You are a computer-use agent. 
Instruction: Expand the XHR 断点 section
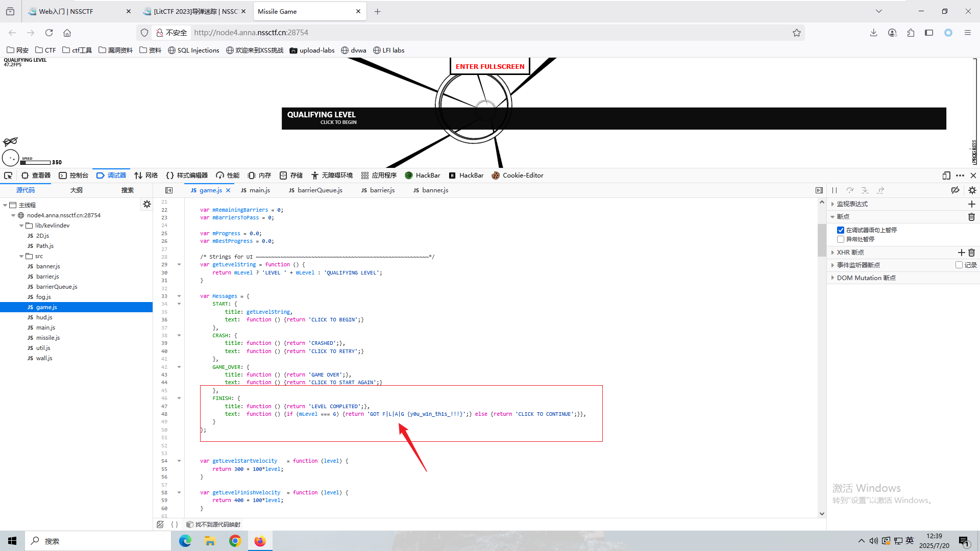(x=832, y=252)
